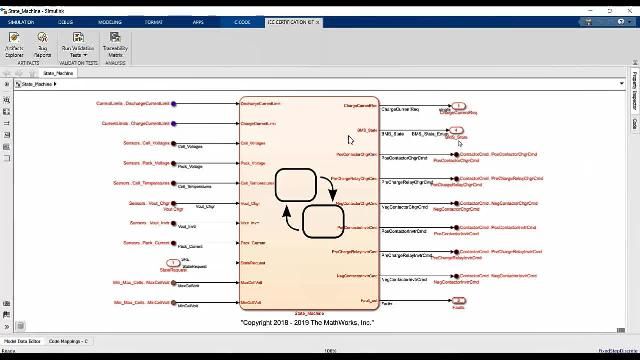The width and height of the screenshot is (640, 360).
Task: Select the StateRequest inport block
Action: tap(173, 263)
